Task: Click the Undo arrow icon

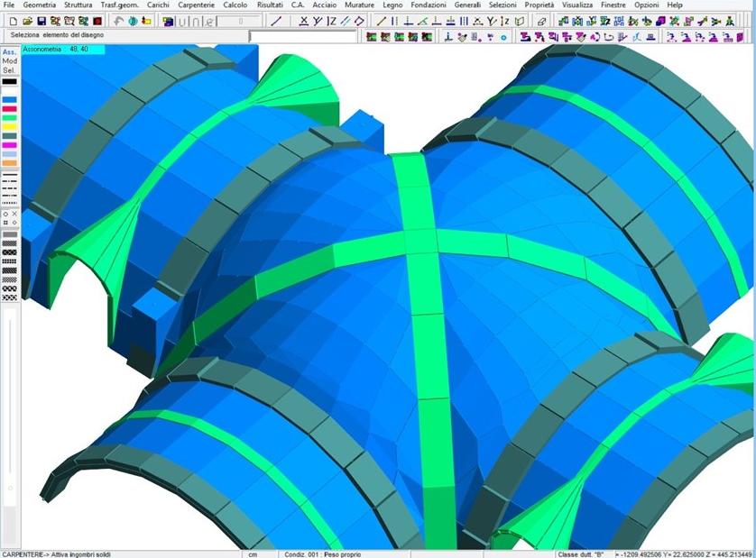Action: [x=118, y=21]
